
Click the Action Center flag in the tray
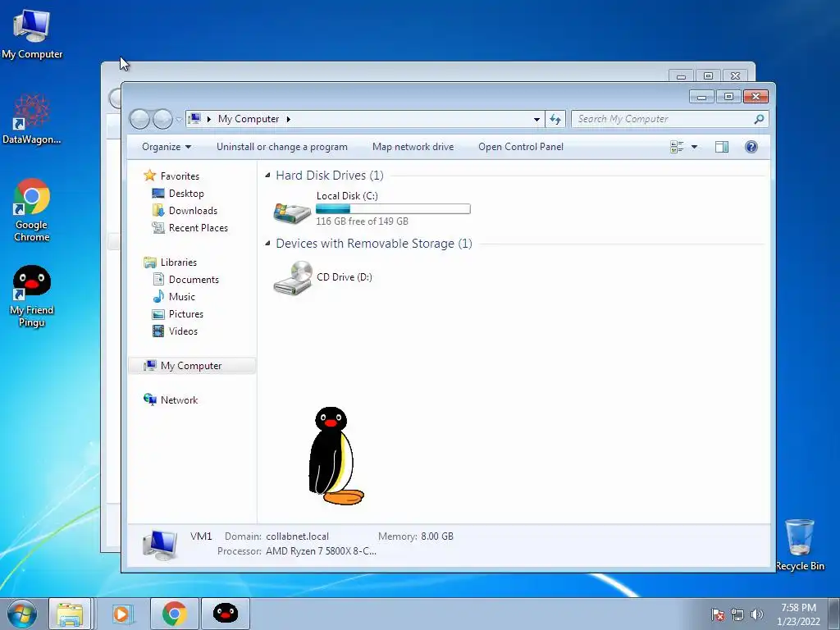tap(717, 614)
